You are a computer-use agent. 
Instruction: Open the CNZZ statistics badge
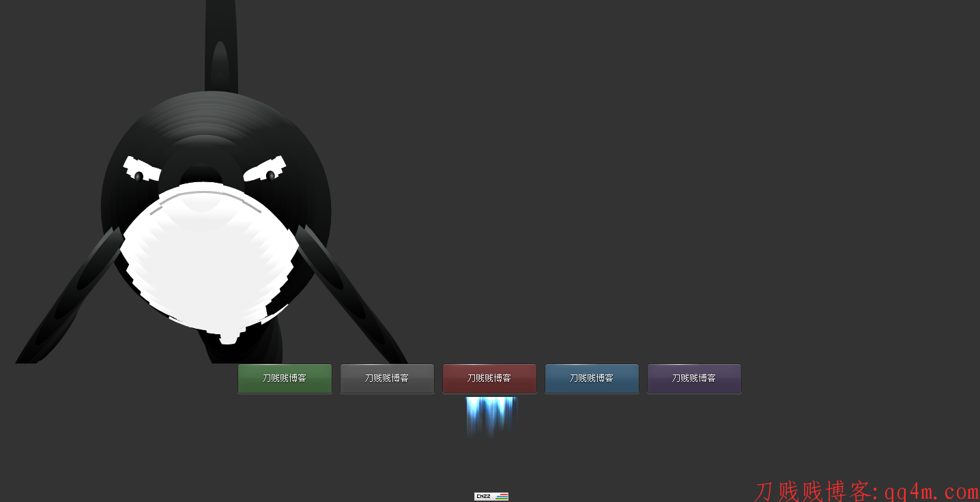coord(491,497)
